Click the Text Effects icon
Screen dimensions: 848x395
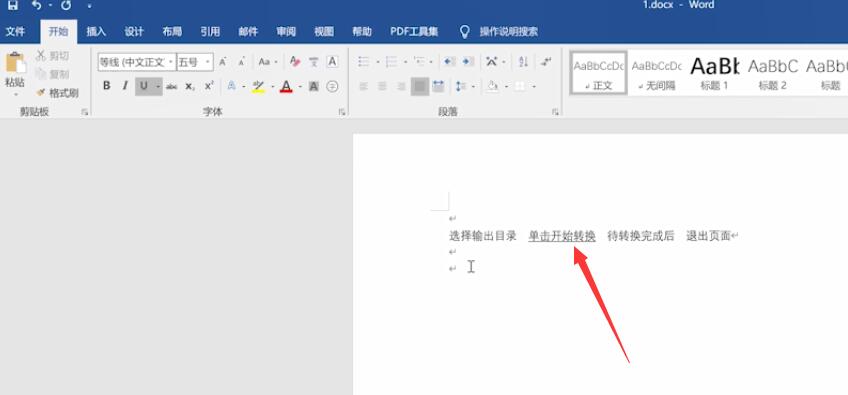(231, 86)
